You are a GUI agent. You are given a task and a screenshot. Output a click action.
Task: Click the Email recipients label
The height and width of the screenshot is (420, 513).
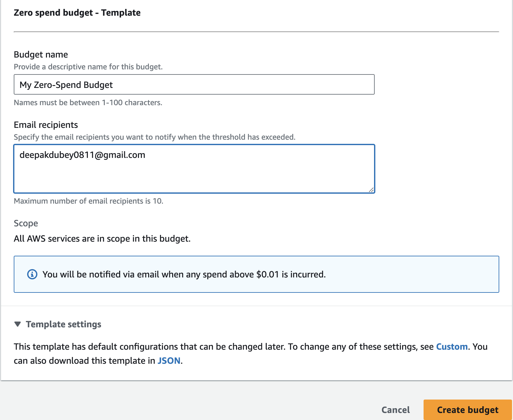click(46, 125)
